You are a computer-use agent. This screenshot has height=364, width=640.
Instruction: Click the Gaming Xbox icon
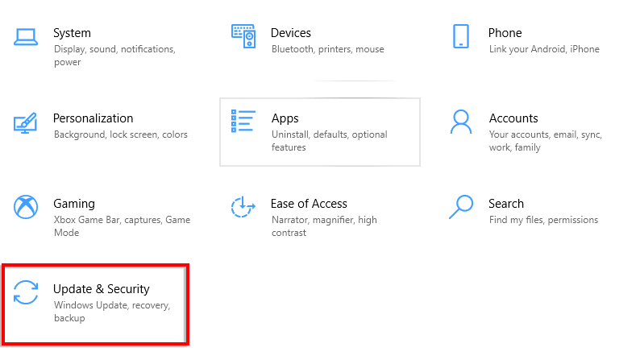click(26, 207)
